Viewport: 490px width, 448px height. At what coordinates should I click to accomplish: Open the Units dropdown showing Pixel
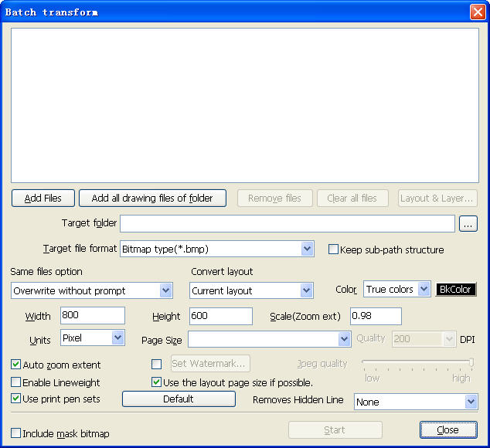[x=117, y=338]
